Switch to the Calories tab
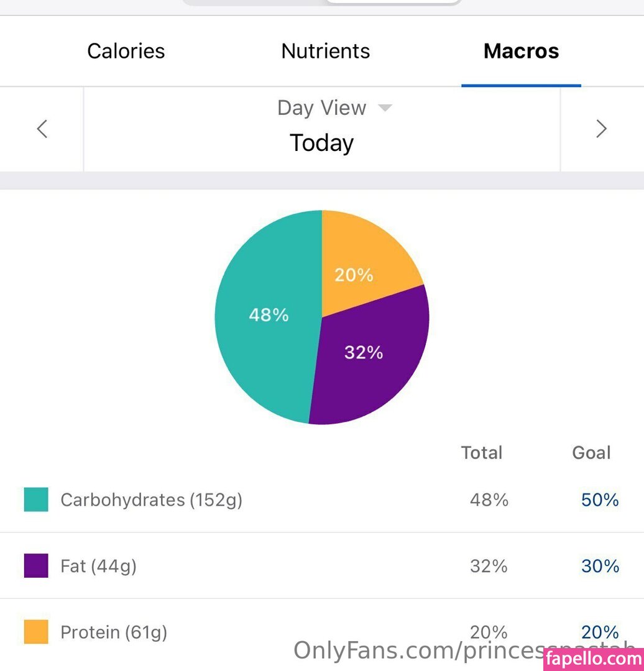644x671 pixels. click(x=126, y=51)
